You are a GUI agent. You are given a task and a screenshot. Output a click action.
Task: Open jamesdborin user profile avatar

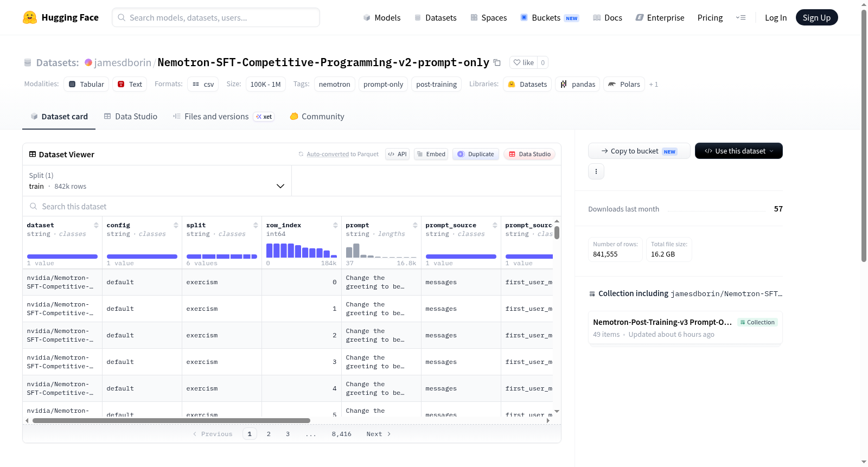88,62
